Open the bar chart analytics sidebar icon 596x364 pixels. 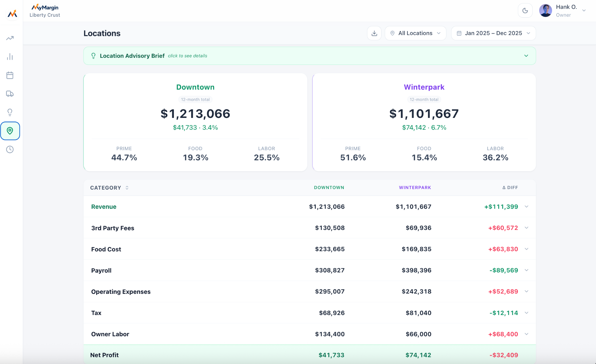[x=10, y=56]
